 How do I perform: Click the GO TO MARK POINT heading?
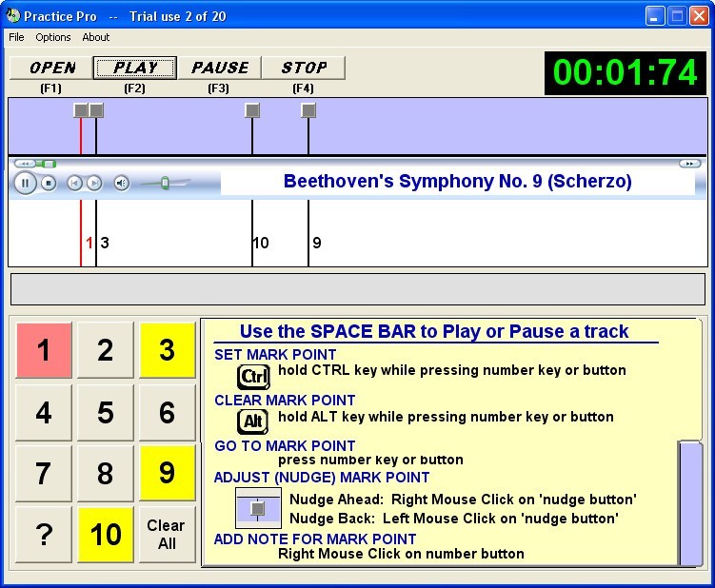pyautogui.click(x=285, y=446)
